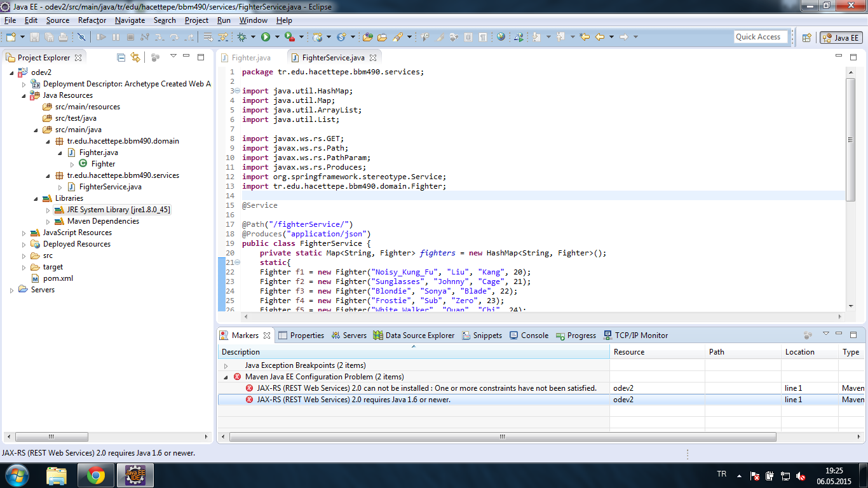Click the editor vertical scrollbar thumb

pos(850,140)
